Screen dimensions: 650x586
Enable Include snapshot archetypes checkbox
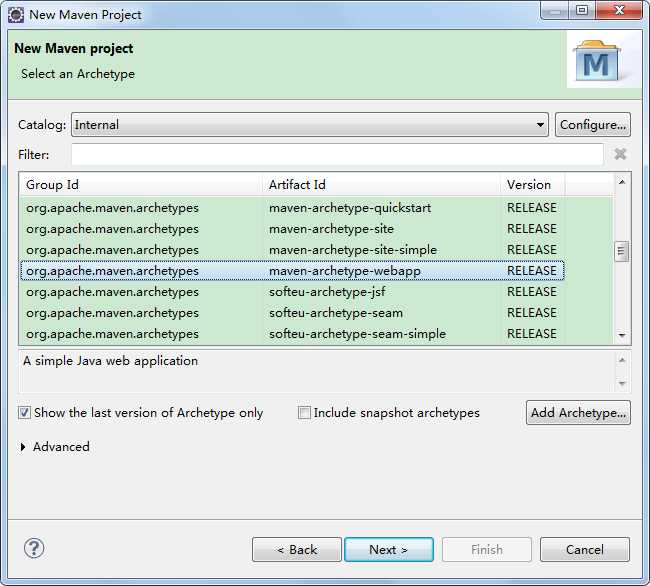click(x=304, y=413)
